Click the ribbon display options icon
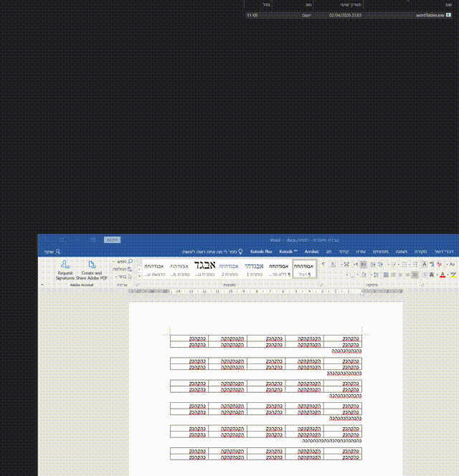This screenshot has height=476, width=459. click(x=93, y=240)
